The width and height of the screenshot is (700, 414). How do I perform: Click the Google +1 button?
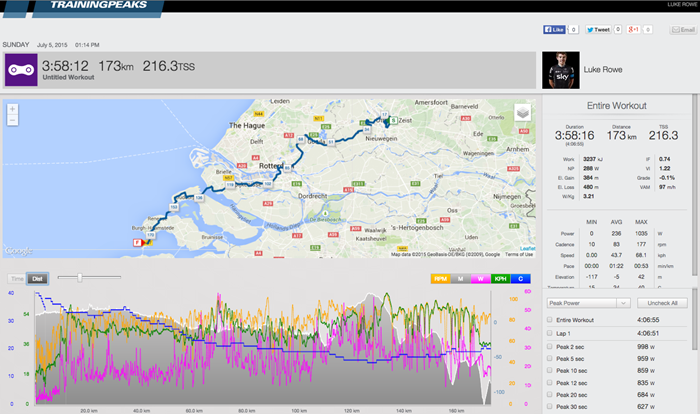click(633, 29)
